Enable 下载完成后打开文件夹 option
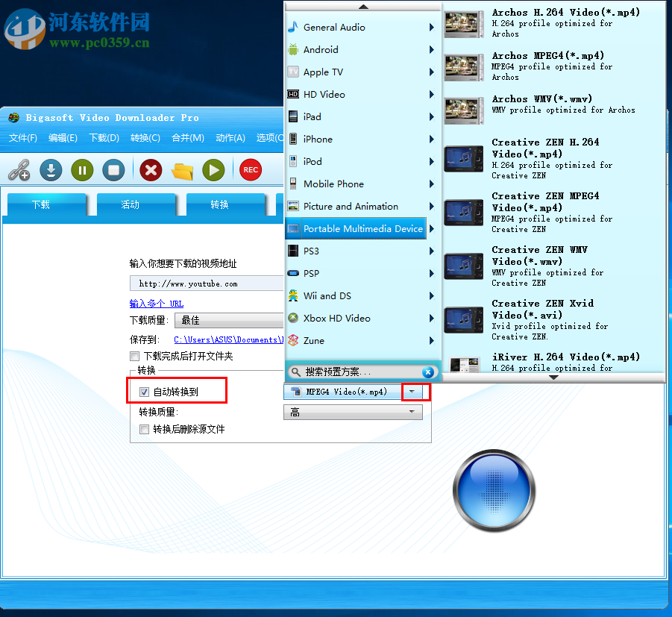Screen dimensions: 672x617 [134, 356]
